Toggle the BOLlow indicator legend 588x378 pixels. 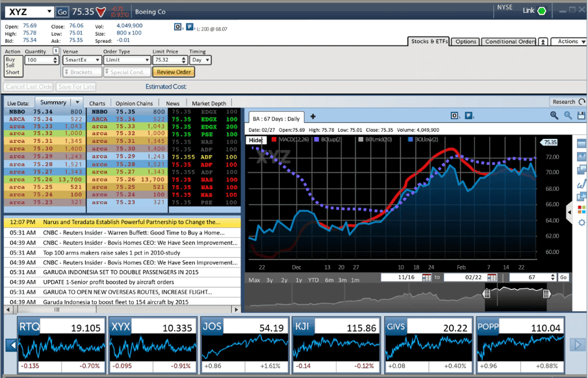422,140
